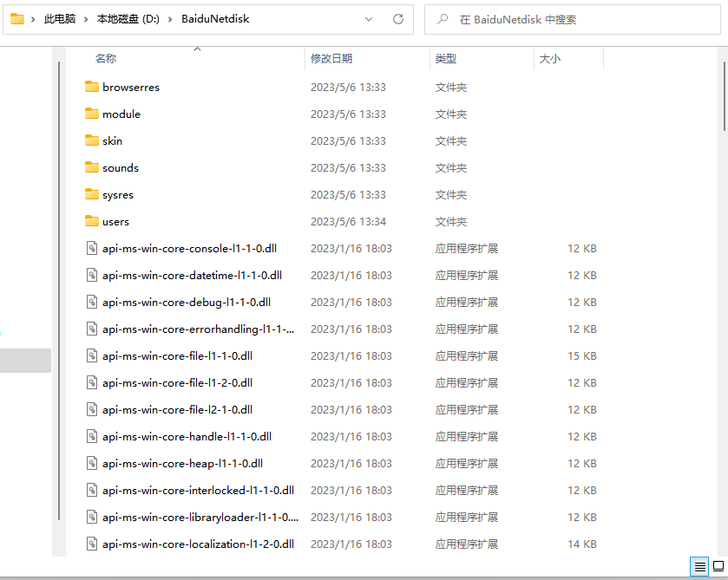Select api-ms-win-core-console-l1-1-0.dll name
The width and height of the screenshot is (728, 580).
point(189,249)
